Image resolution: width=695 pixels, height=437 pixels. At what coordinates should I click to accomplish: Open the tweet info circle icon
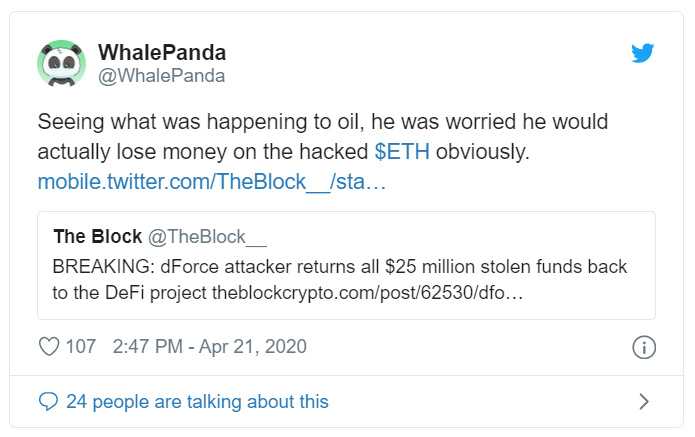coord(644,348)
